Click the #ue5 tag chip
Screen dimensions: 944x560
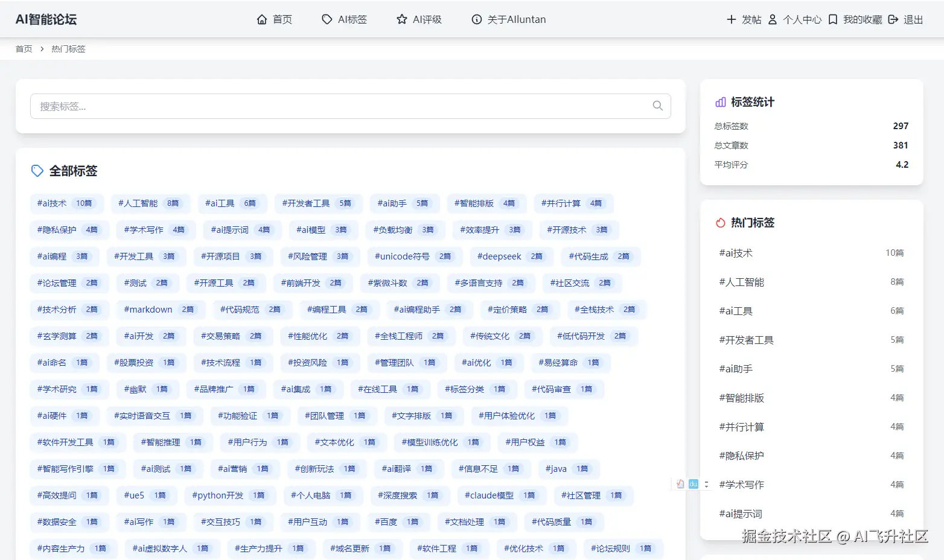147,495
